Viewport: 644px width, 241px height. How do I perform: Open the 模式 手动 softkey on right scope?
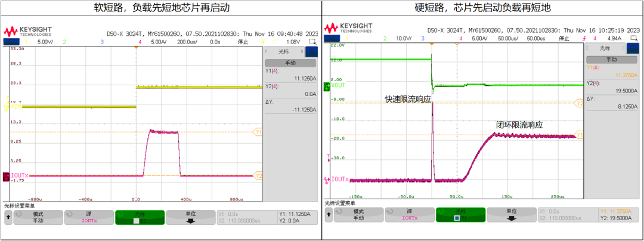358,214
